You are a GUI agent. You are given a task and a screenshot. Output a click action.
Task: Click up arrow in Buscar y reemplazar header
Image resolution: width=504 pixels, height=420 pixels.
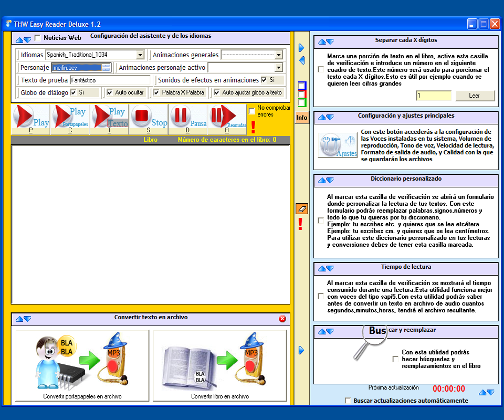pos(322,332)
